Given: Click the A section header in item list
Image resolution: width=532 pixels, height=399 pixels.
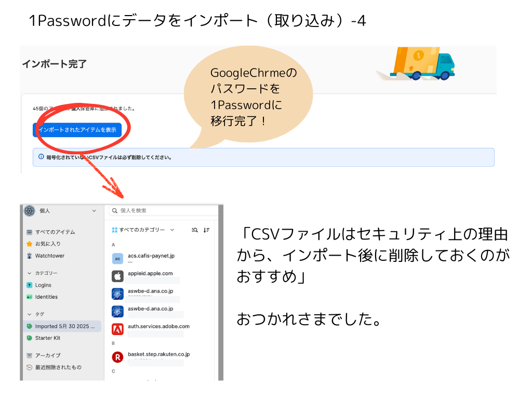Looking at the screenshot, I should click(x=113, y=245).
